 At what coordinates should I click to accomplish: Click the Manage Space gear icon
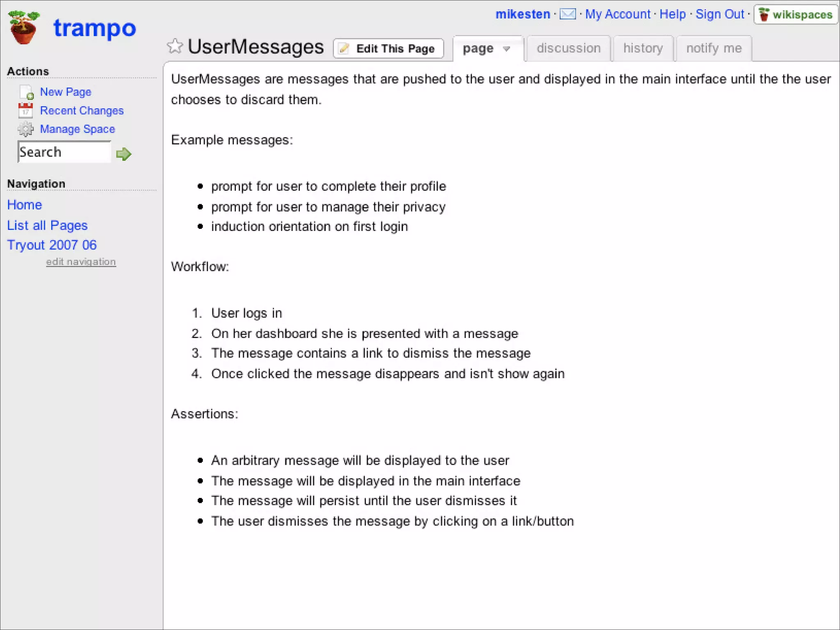25,129
